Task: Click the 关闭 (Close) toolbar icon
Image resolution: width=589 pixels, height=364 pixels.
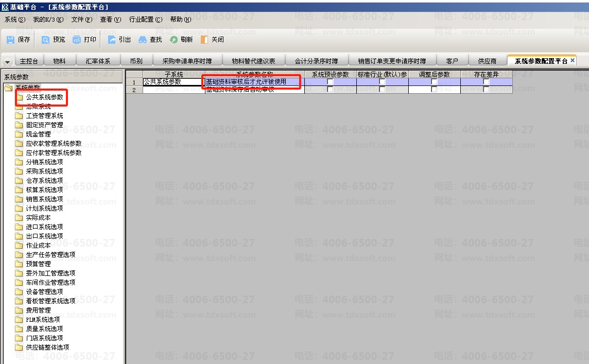Action: (204, 40)
